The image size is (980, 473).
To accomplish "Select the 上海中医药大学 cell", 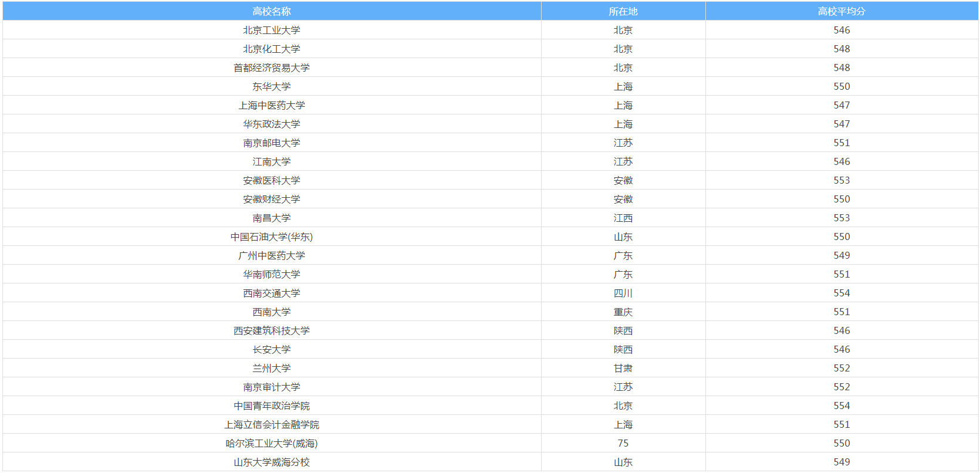I will (272, 105).
